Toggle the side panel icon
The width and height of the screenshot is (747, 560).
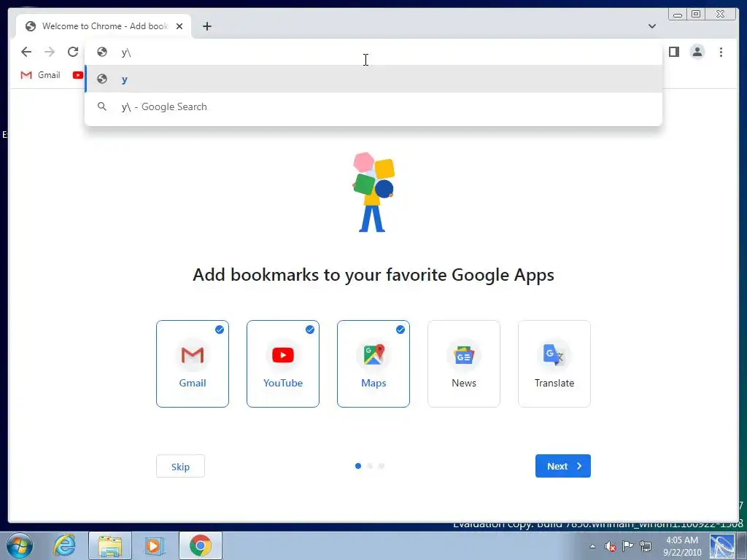click(673, 52)
